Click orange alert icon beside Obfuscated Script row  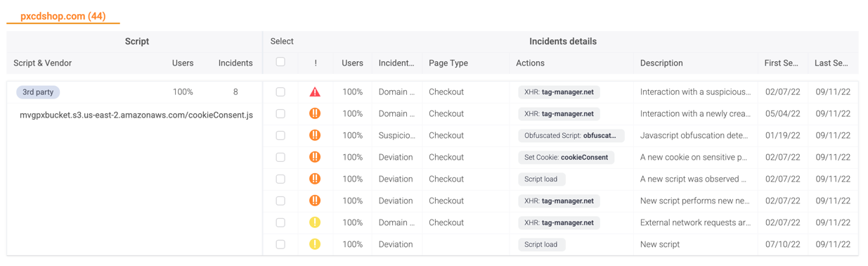pyautogui.click(x=315, y=135)
